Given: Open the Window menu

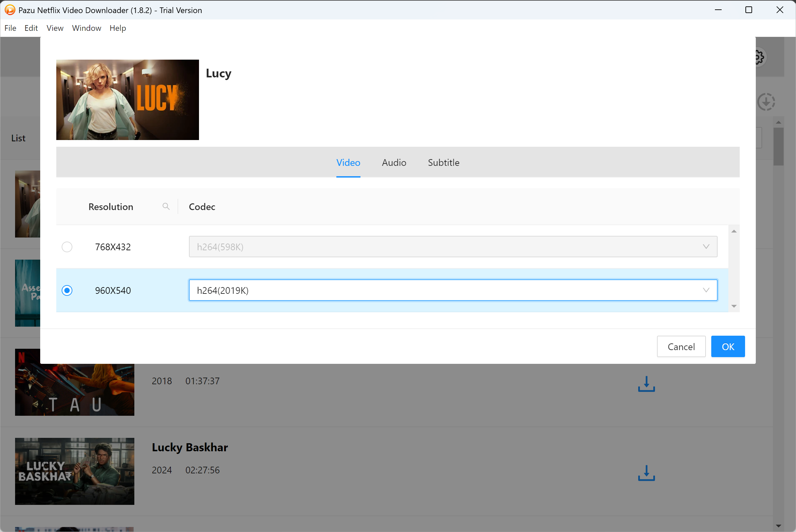Looking at the screenshot, I should 86,28.
